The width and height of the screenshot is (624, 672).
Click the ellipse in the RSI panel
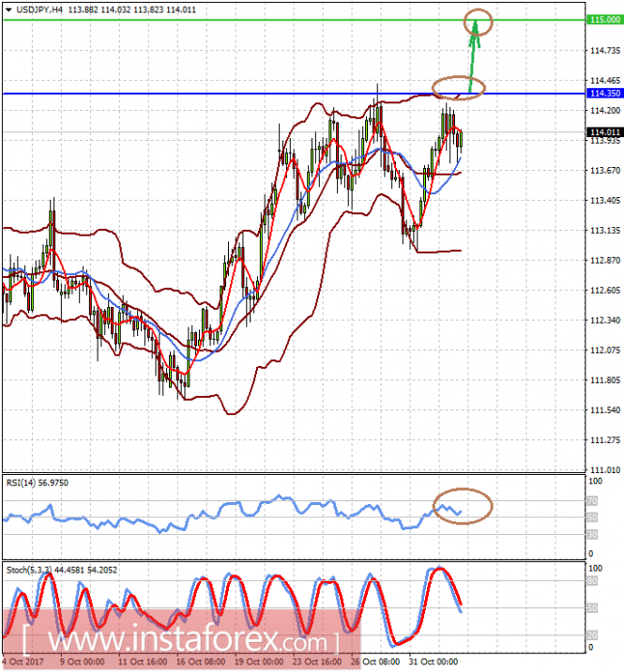click(463, 506)
